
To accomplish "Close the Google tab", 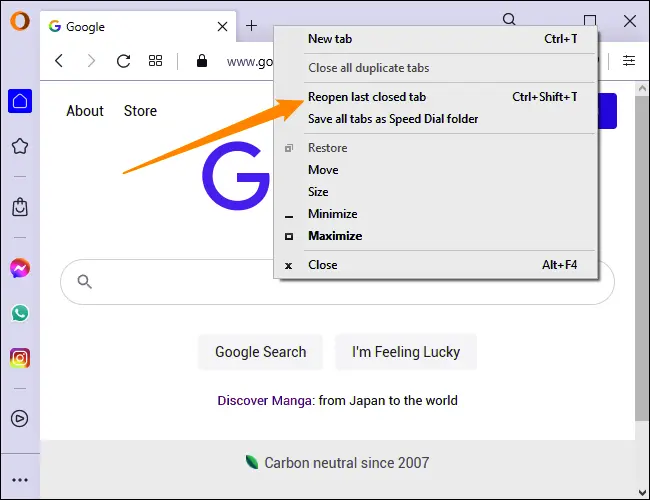I will pos(222,27).
